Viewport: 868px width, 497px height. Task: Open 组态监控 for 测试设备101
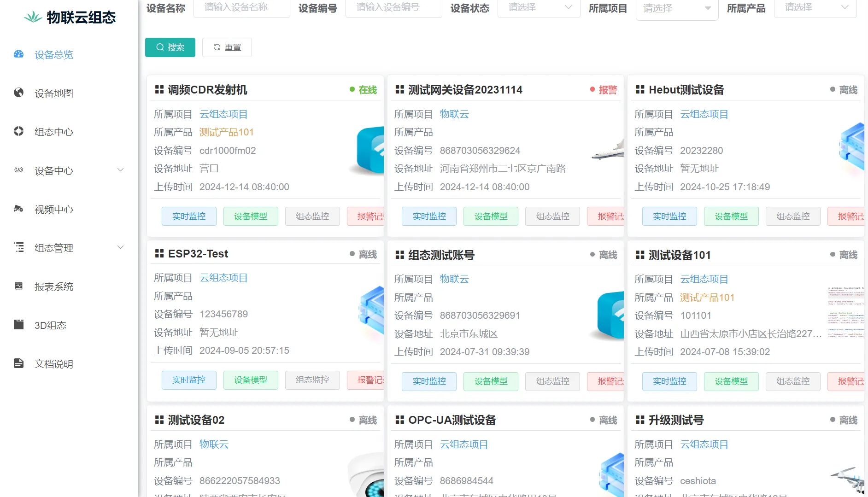coord(793,381)
